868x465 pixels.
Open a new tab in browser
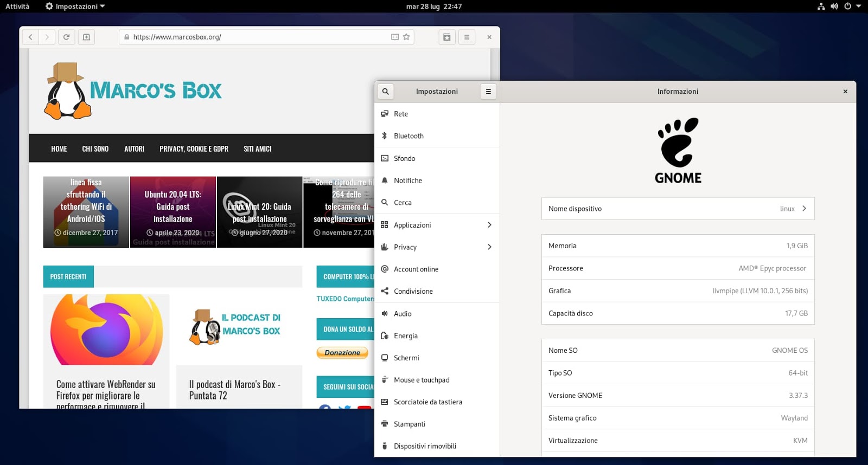86,37
